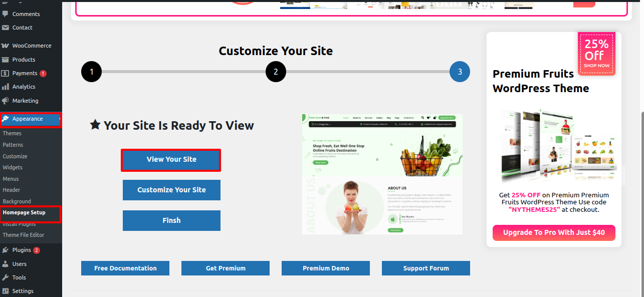Click the premium theme mockup image
The height and width of the screenshot is (297, 644).
[x=558, y=146]
